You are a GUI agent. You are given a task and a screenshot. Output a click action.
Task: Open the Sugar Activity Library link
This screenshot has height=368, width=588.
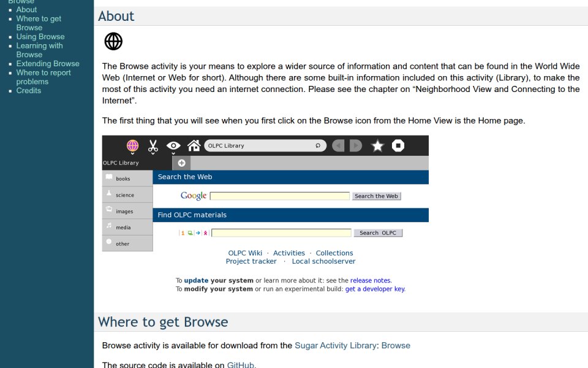click(x=335, y=345)
